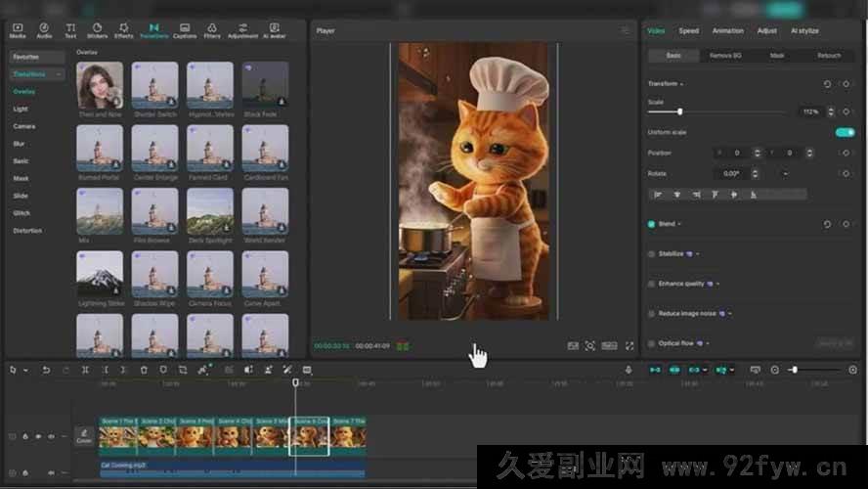The image size is (868, 489).
Task: Click the fullscreen icon in the player
Action: [x=629, y=345]
